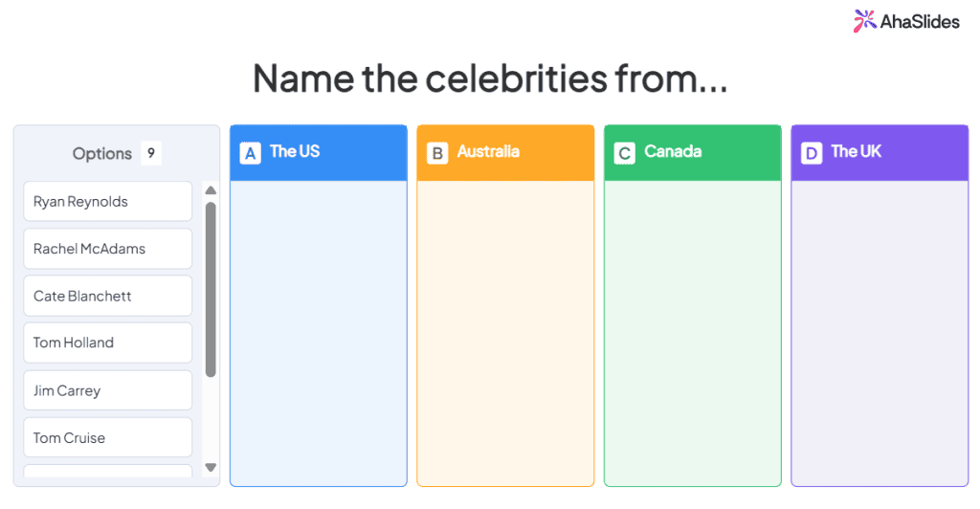The height and width of the screenshot is (509, 980).
Task: Select the Jim Carrey option
Action: tap(107, 390)
